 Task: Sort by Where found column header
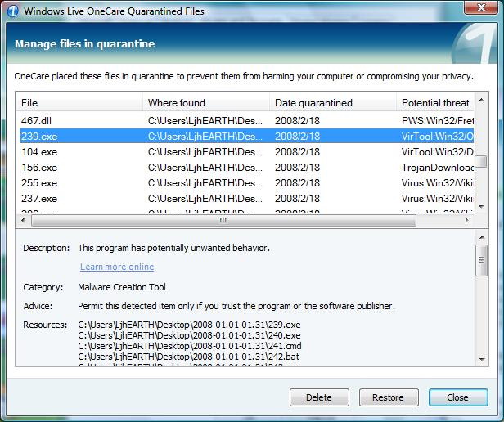(205, 103)
